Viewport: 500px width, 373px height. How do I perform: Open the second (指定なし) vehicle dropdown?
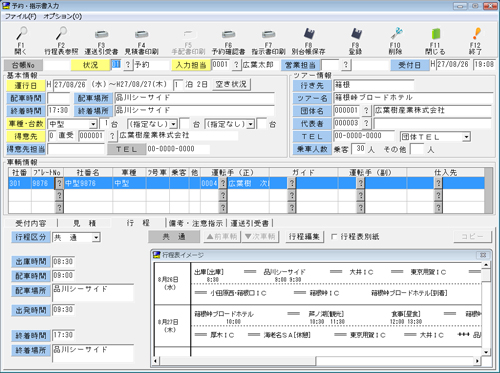pyautogui.click(x=173, y=124)
